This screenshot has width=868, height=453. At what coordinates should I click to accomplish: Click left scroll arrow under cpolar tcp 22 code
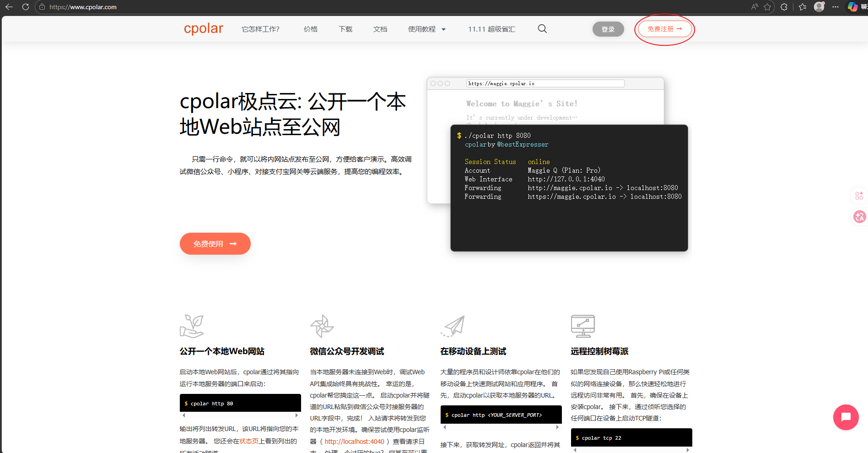coord(575,450)
